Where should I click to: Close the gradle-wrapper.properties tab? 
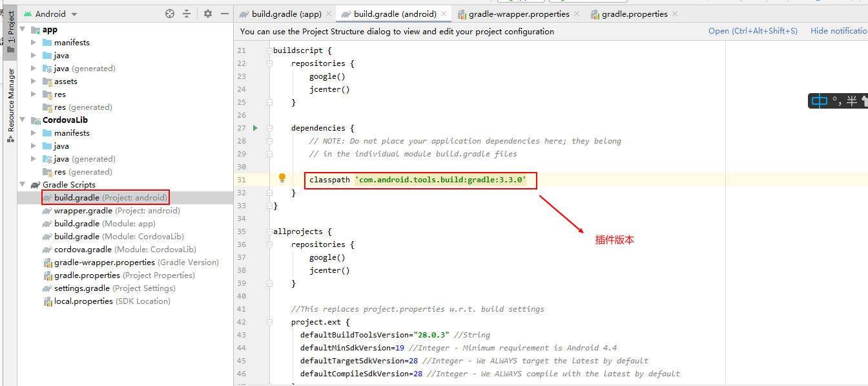tap(577, 14)
